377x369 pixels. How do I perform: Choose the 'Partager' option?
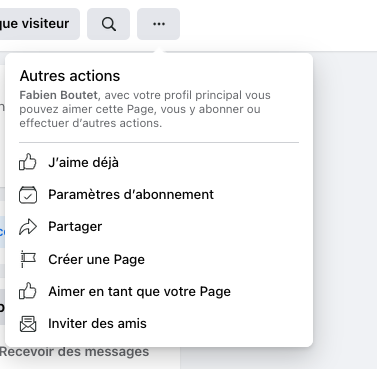pos(159,227)
